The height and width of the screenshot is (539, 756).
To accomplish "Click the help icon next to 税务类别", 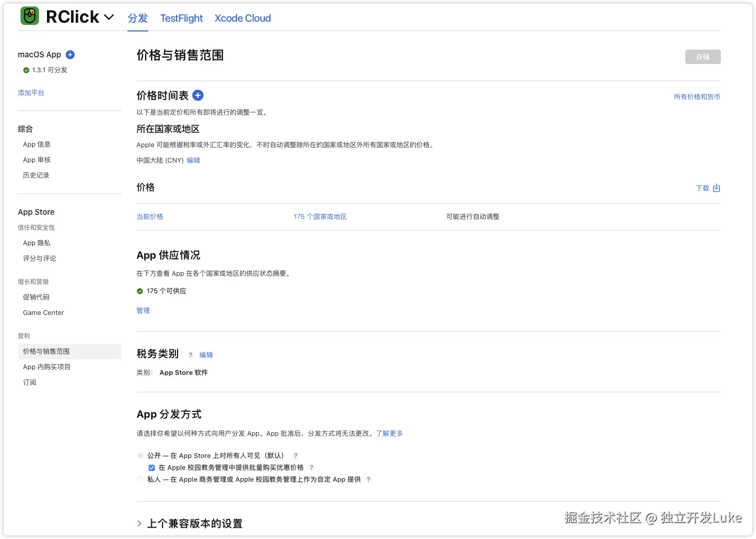I will pyautogui.click(x=190, y=355).
